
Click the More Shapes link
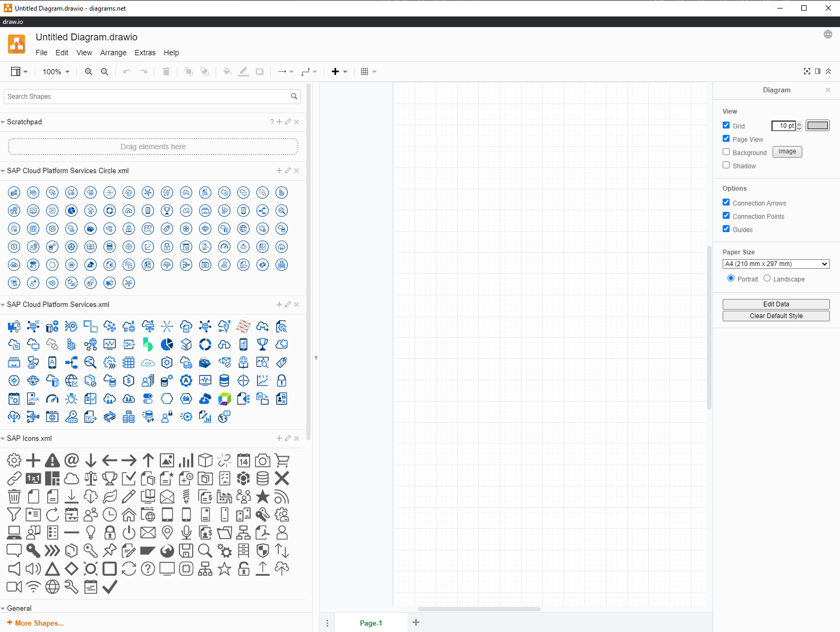[36, 623]
